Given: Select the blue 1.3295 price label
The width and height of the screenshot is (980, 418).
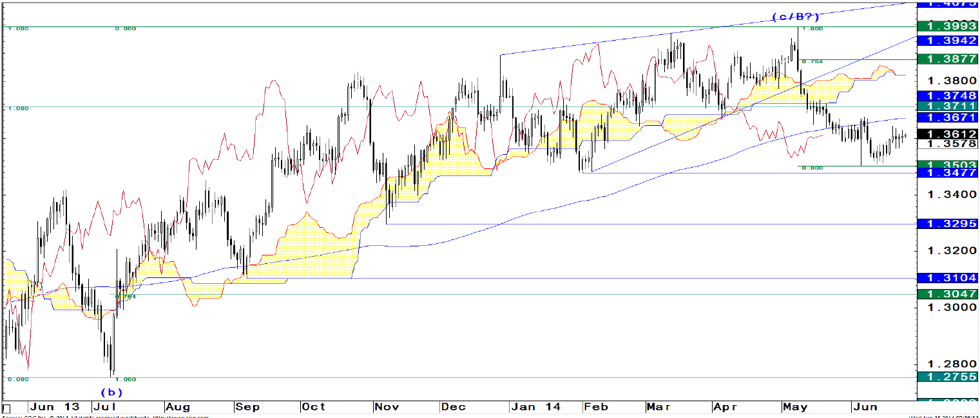Looking at the screenshot, I should pyautogui.click(x=947, y=224).
